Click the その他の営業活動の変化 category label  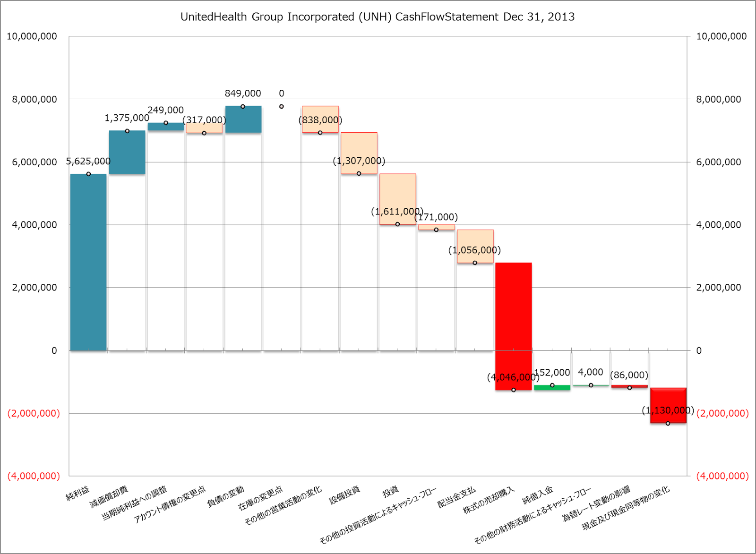click(x=283, y=505)
